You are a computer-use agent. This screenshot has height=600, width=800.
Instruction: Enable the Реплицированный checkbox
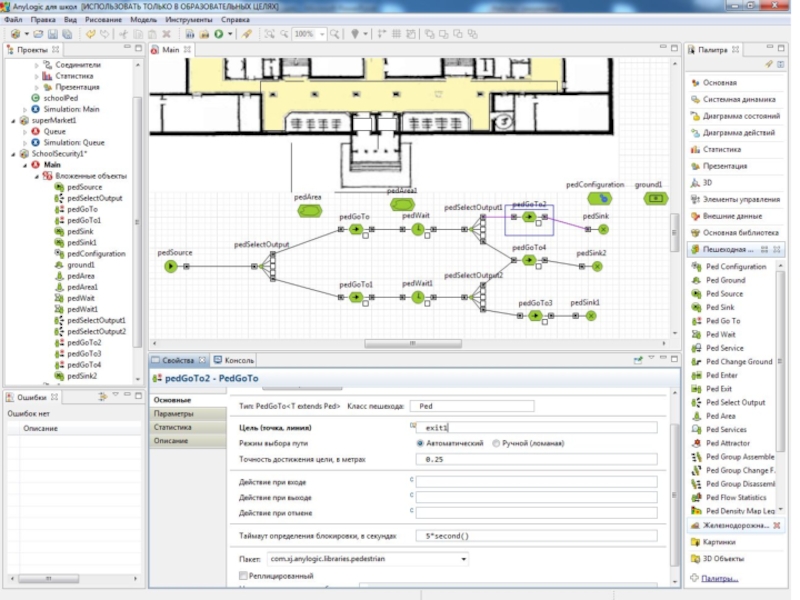click(244, 576)
